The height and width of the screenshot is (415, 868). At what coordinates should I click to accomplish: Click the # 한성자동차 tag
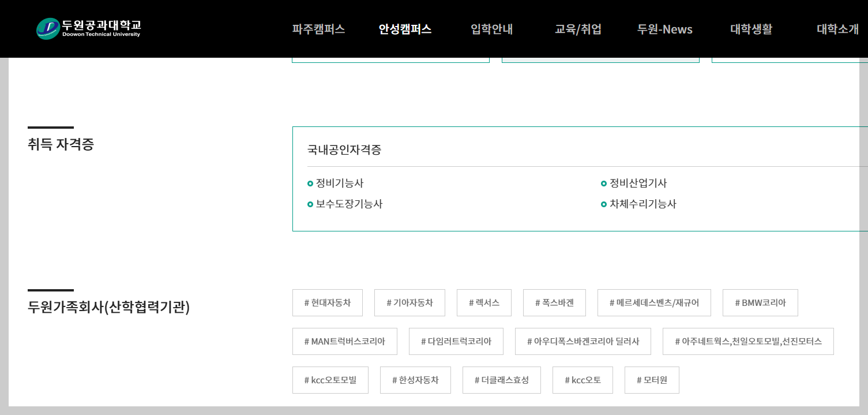tap(415, 380)
